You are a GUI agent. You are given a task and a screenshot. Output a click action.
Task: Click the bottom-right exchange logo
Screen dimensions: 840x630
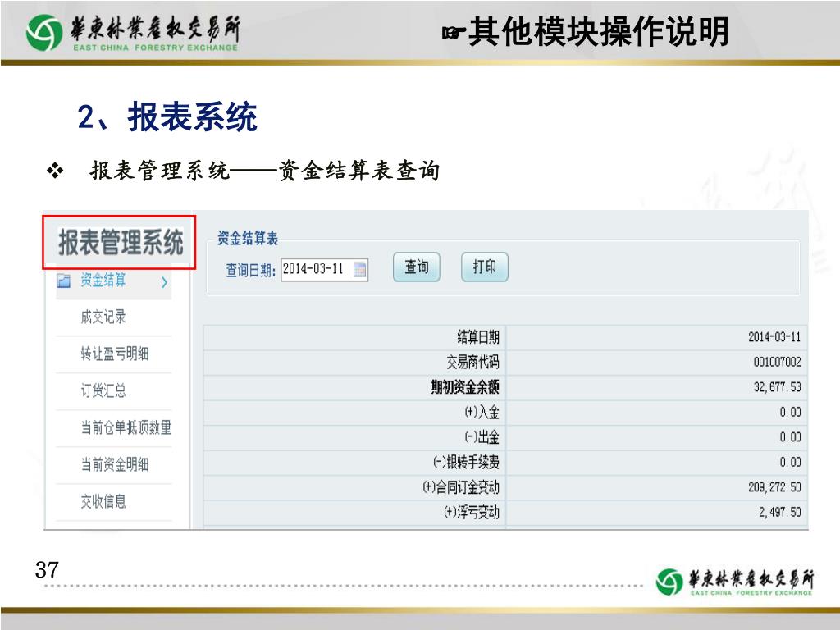tap(735, 581)
